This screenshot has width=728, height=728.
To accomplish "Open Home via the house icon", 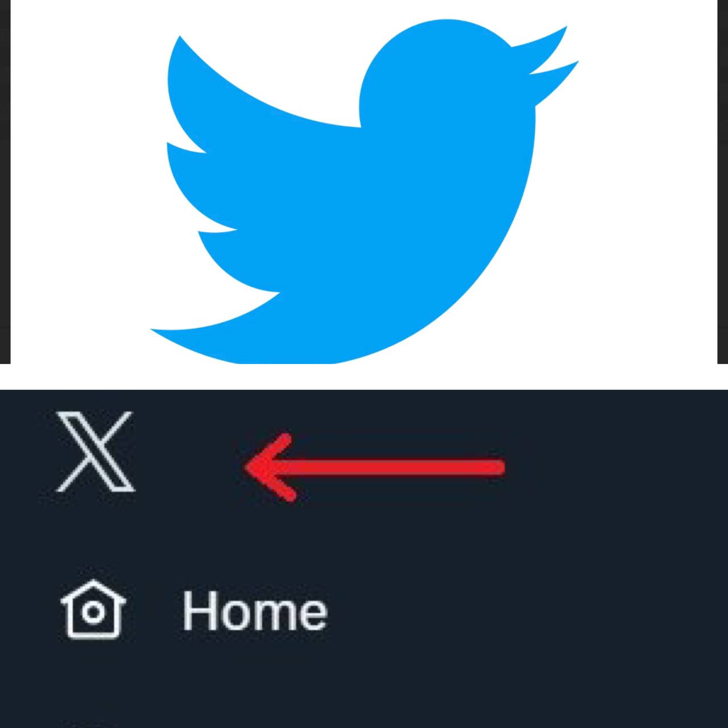I will pyautogui.click(x=93, y=609).
